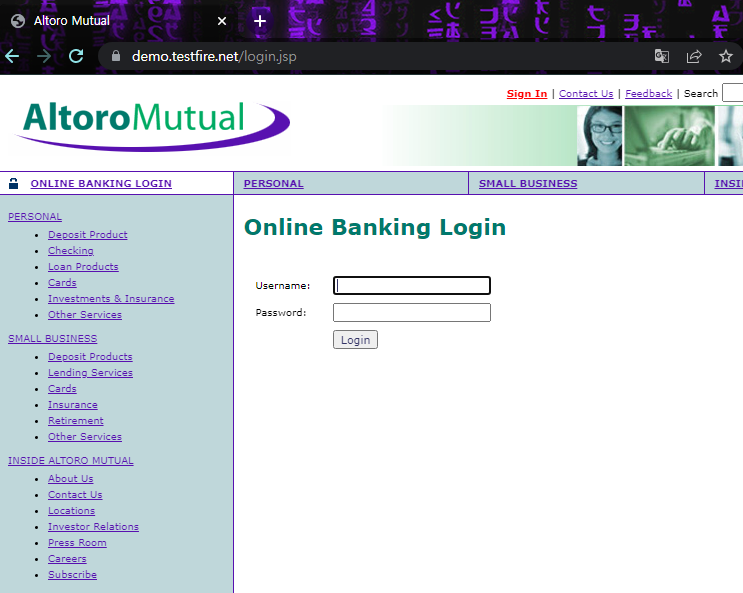Screen dimensions: 743x593
Task: Select the Altoro Mutual browser tab
Action: click(x=118, y=21)
